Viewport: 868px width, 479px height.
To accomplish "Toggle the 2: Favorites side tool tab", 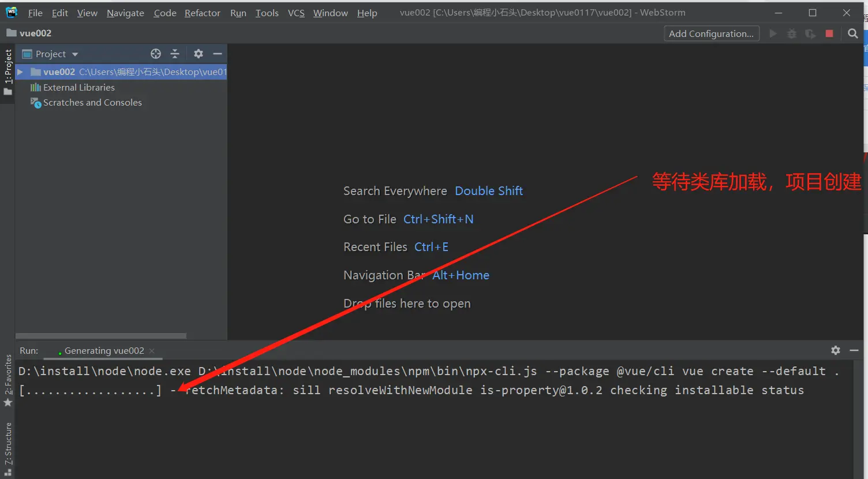I will coord(8,380).
